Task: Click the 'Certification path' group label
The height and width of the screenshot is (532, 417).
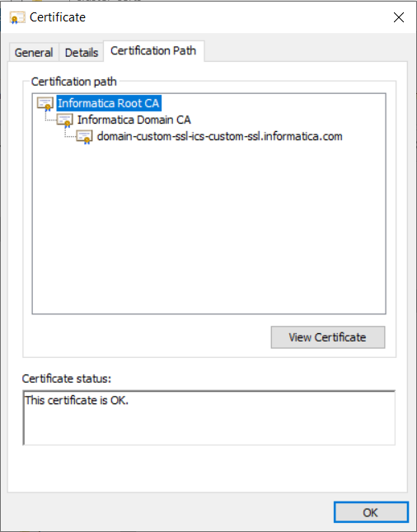Action: coord(74,82)
